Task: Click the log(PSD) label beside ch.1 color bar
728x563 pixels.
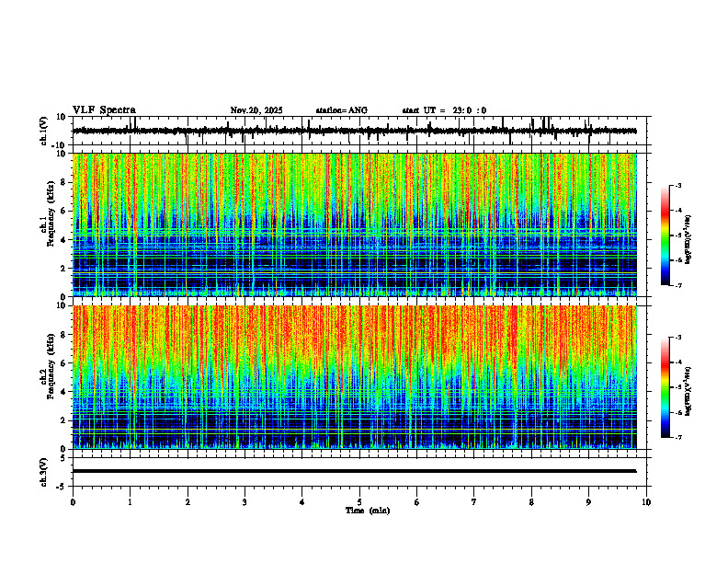Action: pyautogui.click(x=688, y=240)
